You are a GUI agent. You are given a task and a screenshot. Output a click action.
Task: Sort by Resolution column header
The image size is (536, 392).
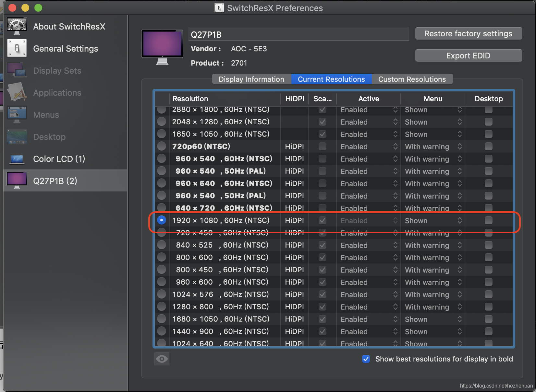(x=225, y=99)
